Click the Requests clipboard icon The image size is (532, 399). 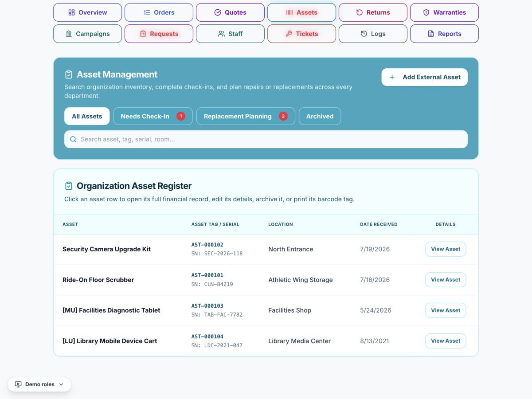point(143,34)
